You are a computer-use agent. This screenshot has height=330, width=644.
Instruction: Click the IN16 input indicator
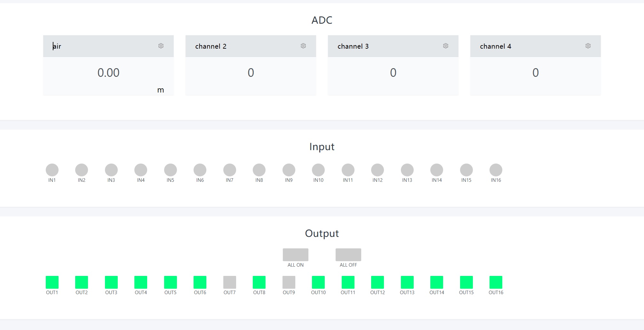point(496,170)
